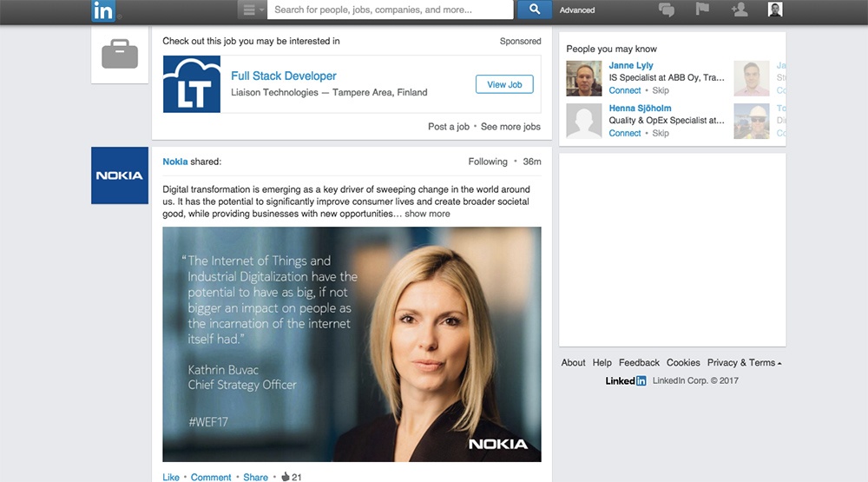
Task: Click the See more jobs link
Action: point(510,127)
